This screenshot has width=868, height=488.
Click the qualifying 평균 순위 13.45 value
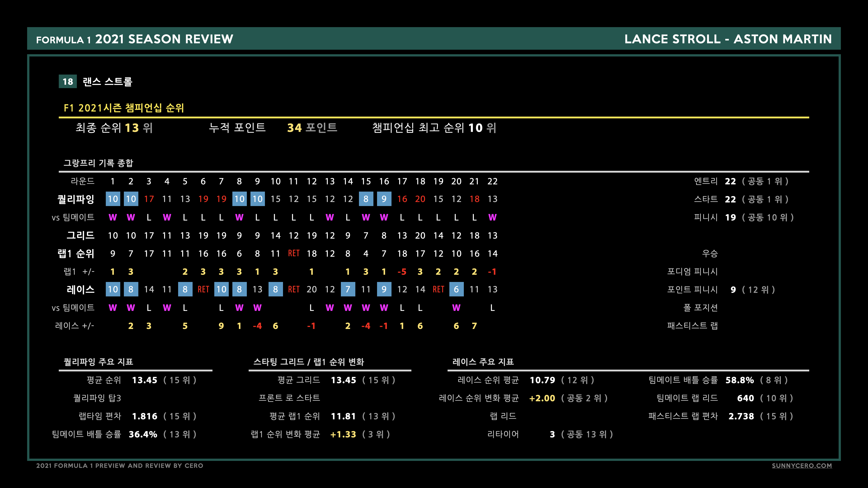(145, 380)
